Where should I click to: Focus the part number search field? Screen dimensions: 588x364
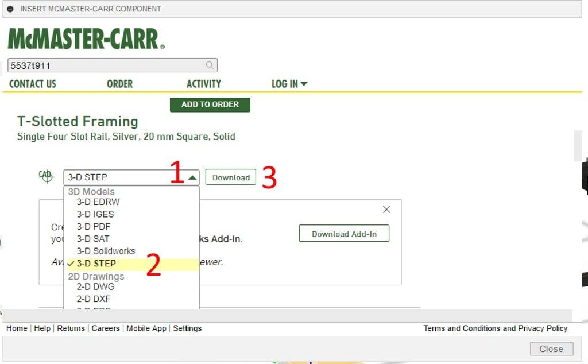113,65
